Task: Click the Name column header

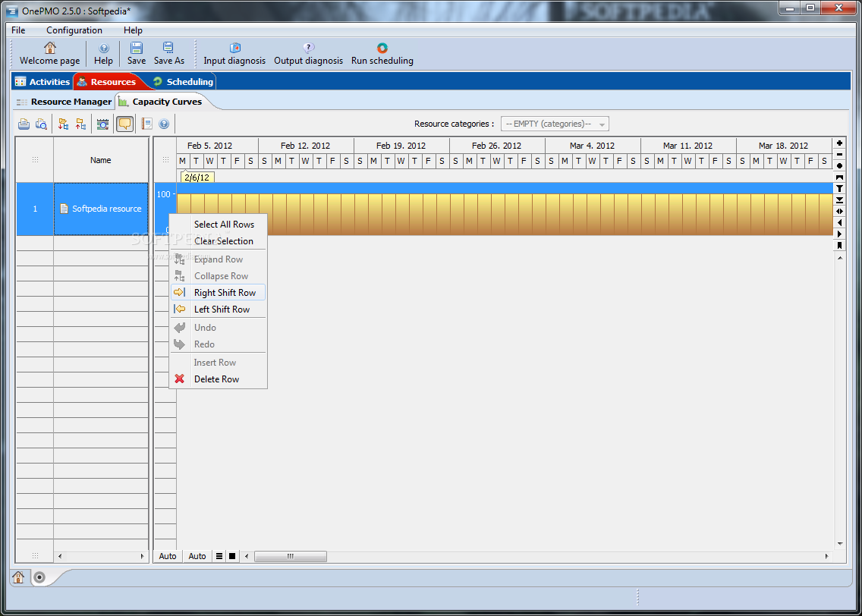Action: pyautogui.click(x=101, y=160)
